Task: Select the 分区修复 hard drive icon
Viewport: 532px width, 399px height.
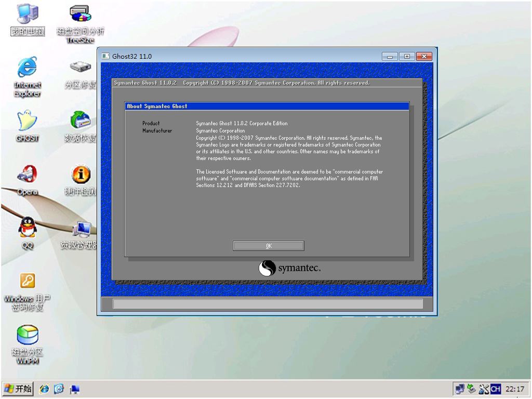Action: click(x=81, y=75)
